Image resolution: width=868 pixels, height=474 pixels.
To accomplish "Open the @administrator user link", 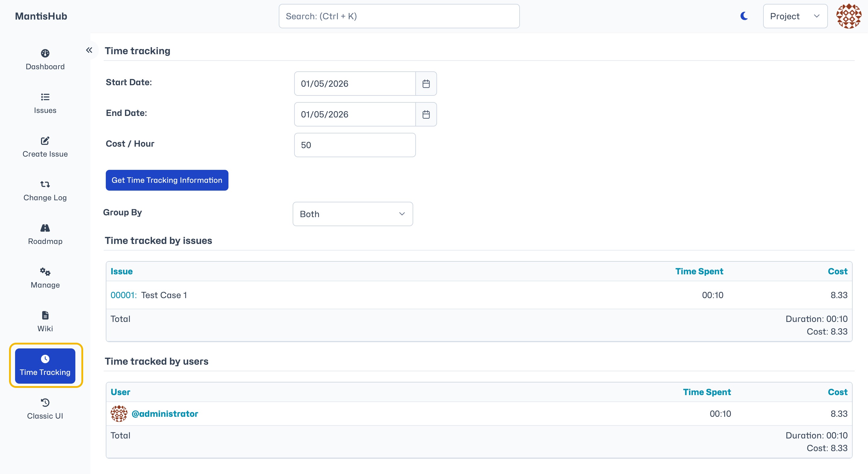I will pyautogui.click(x=165, y=413).
